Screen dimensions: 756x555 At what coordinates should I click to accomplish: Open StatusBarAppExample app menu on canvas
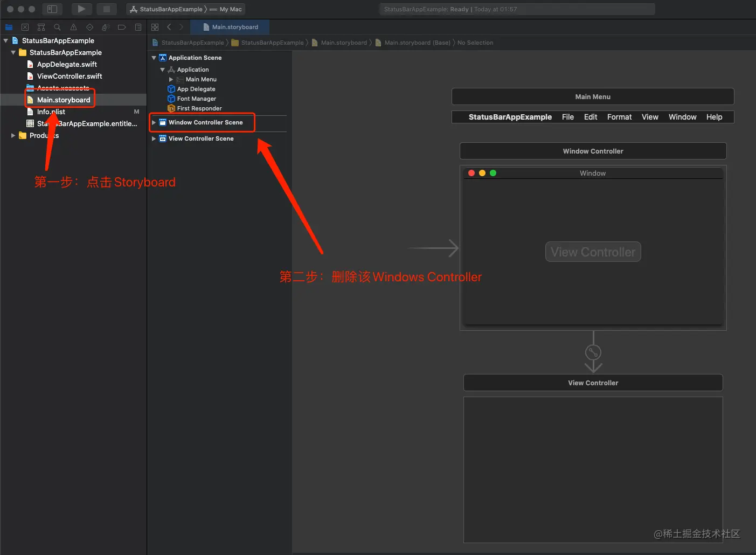(x=510, y=117)
